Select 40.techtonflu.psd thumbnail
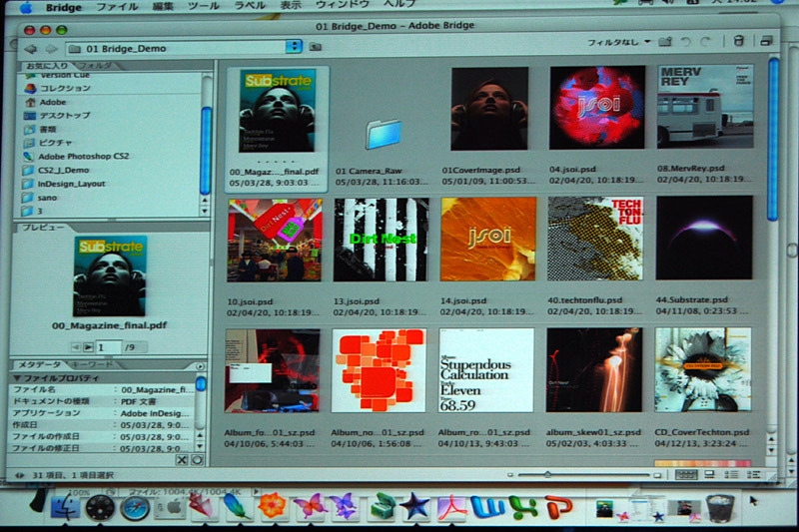The height and width of the screenshot is (532, 799). [x=595, y=239]
